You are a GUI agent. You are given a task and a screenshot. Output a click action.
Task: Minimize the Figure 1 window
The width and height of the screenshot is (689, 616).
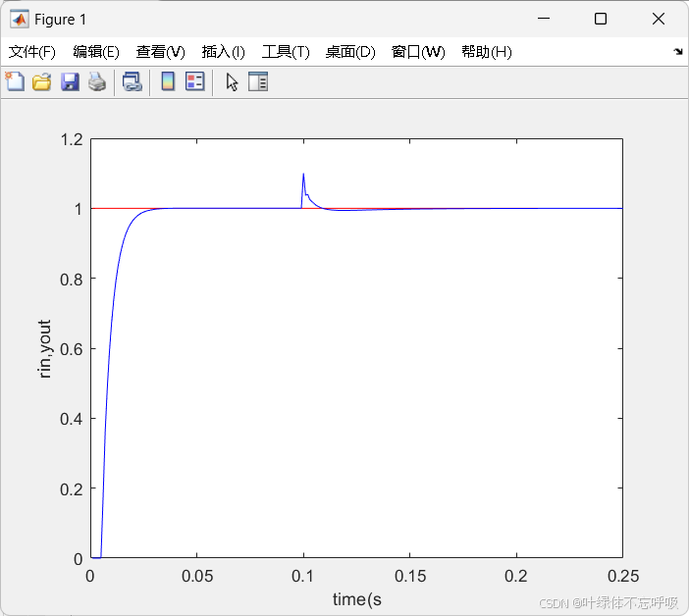point(544,19)
